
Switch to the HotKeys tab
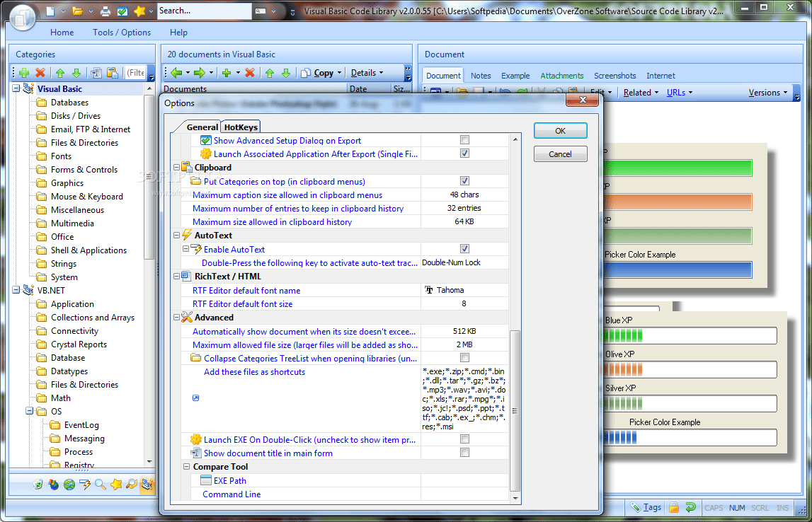point(240,127)
